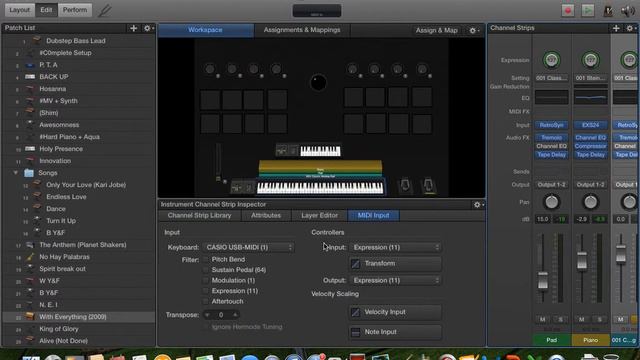
Task: Click the large center workspace knob
Action: (x=318, y=82)
